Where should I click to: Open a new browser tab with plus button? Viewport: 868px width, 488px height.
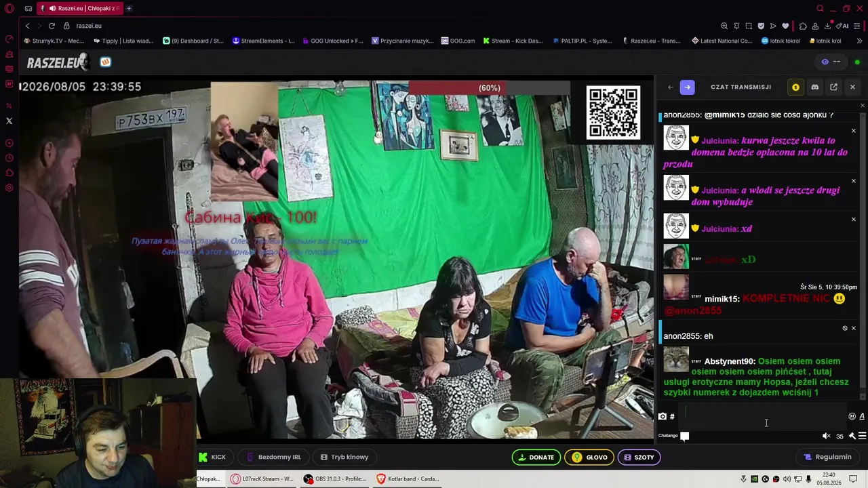(129, 8)
